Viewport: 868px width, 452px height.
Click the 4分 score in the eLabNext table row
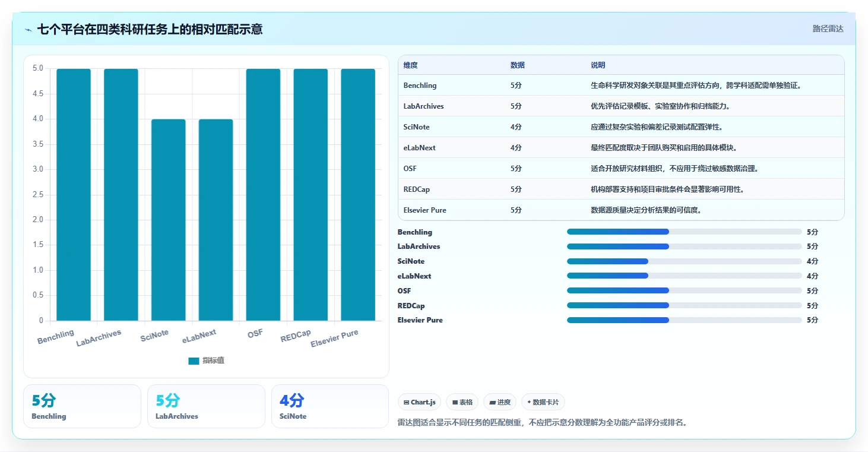click(516, 148)
